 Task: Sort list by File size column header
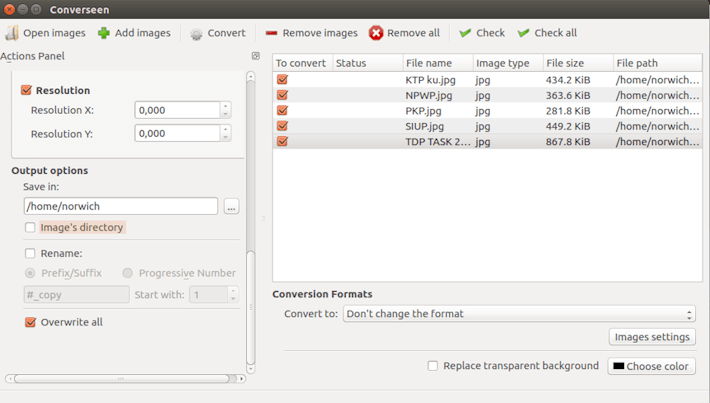coord(576,63)
